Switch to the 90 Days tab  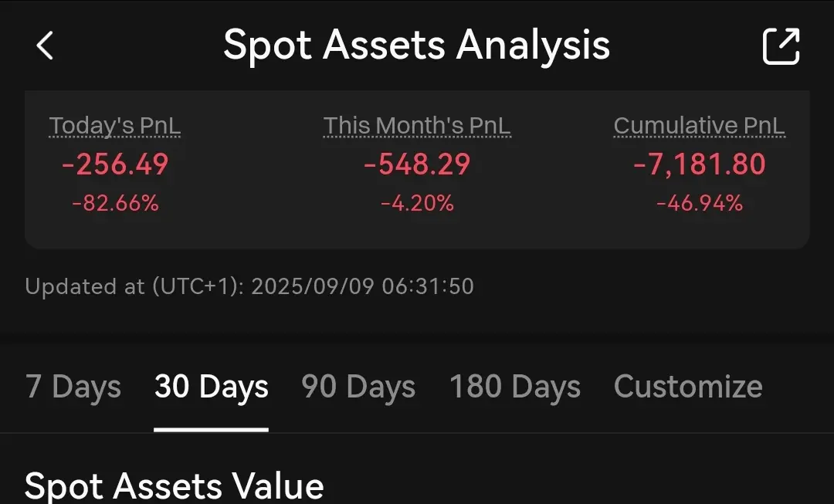358,387
